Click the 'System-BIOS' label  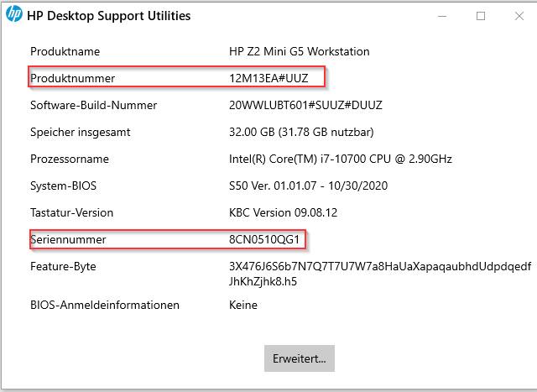click(64, 186)
